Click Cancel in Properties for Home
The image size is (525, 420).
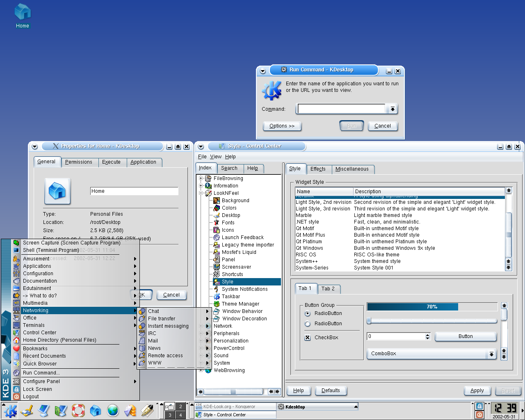point(171,295)
